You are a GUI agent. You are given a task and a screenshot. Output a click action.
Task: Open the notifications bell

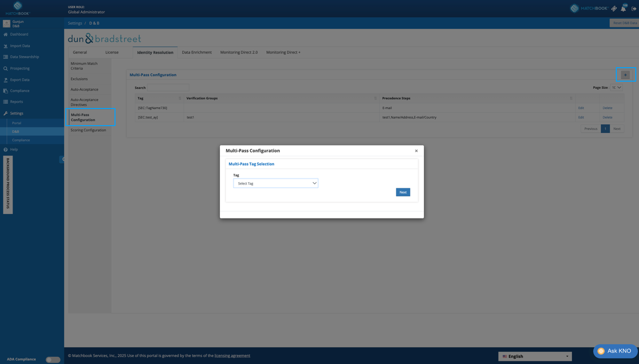tap(623, 8)
